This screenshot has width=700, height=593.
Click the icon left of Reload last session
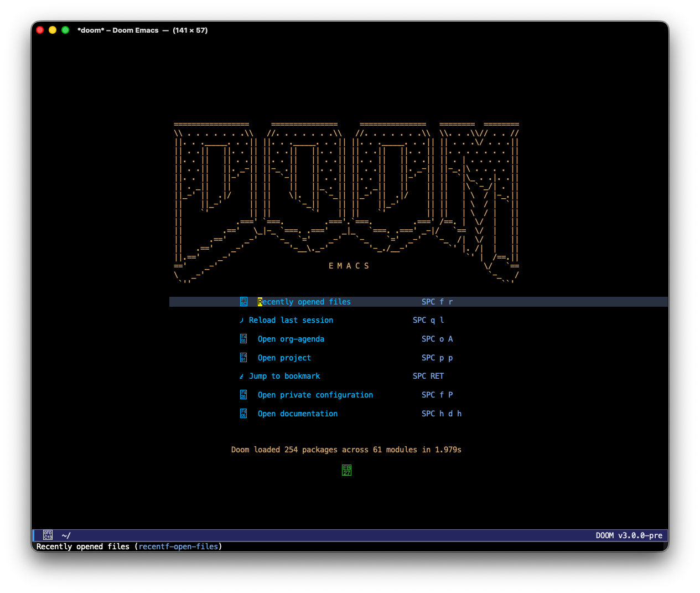[241, 321]
